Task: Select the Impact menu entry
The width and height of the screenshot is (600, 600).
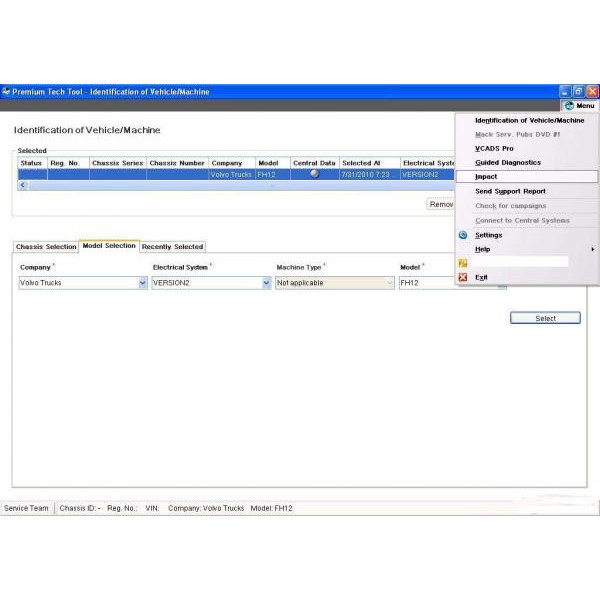Action: point(527,176)
